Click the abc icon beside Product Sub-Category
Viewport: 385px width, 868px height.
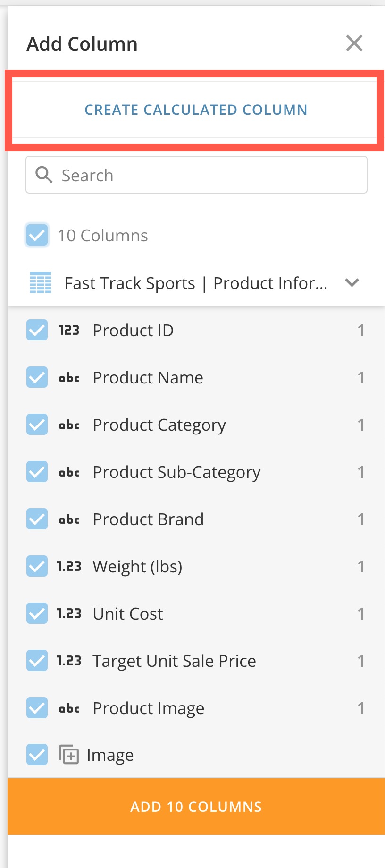tap(69, 472)
